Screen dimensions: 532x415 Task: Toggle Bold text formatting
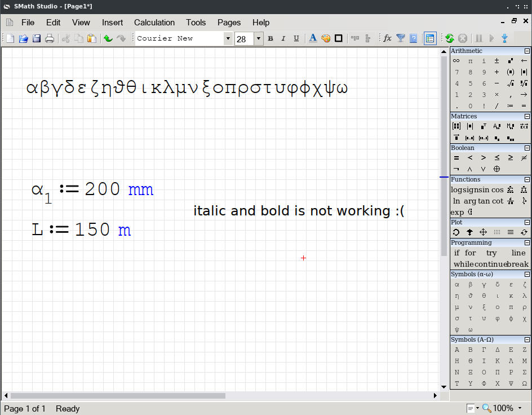(271, 38)
